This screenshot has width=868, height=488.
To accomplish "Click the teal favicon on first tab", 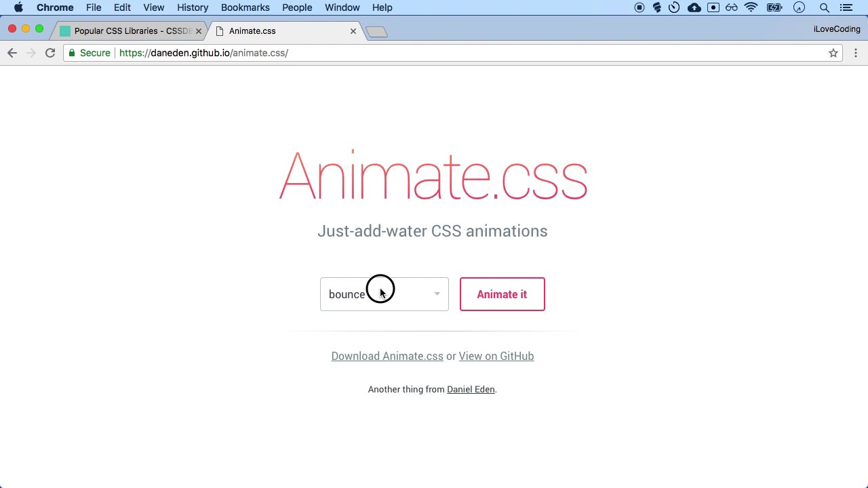I will (65, 31).
